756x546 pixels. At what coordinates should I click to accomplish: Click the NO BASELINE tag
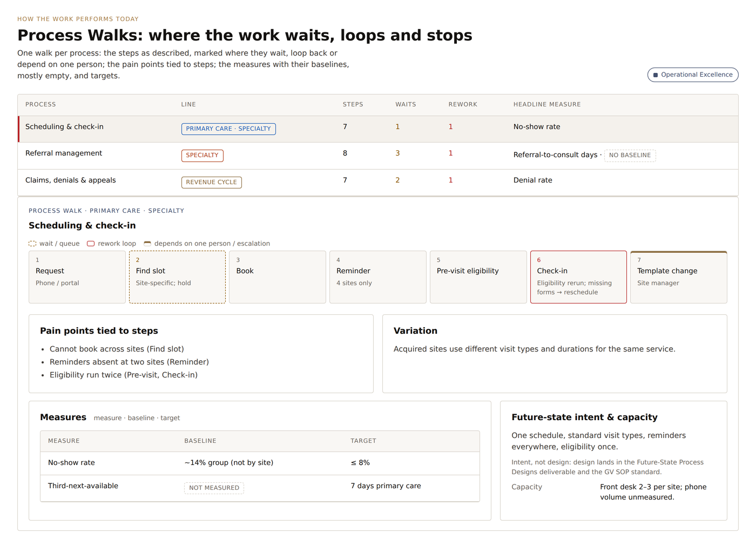[630, 156]
